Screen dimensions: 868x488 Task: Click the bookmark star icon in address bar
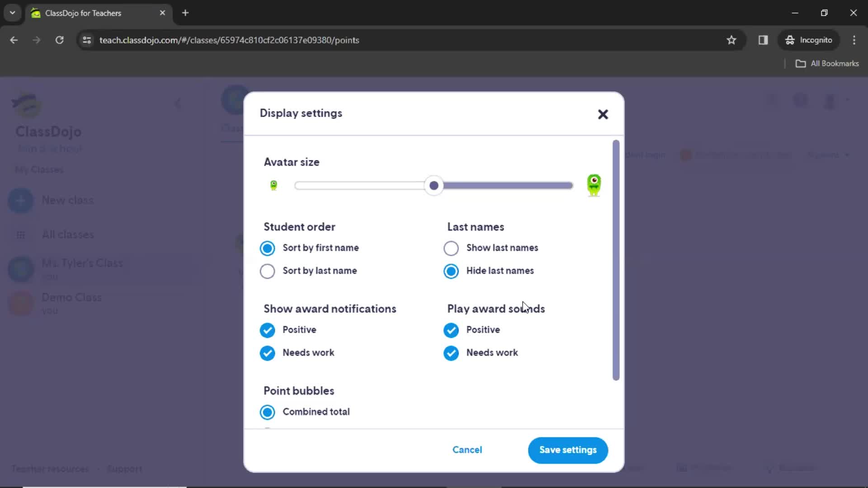[732, 40]
